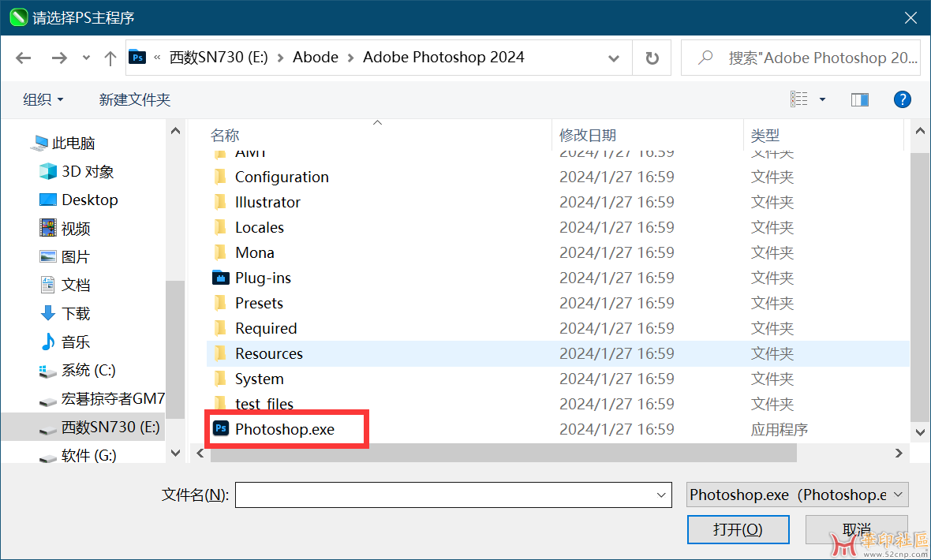This screenshot has height=560, width=931.
Task: Open the recent locations dropdown arrow
Action: click(86, 58)
